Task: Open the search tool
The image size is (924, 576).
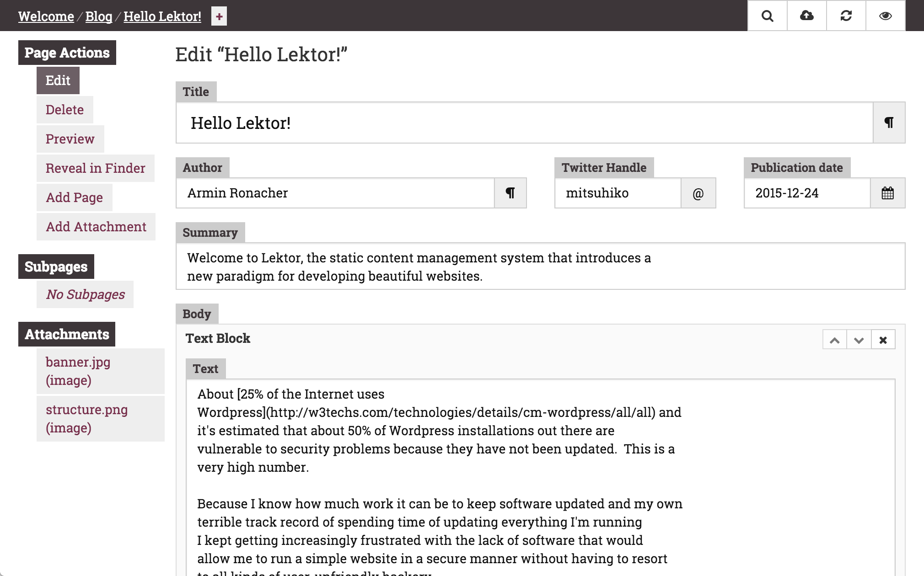Action: 768,16
